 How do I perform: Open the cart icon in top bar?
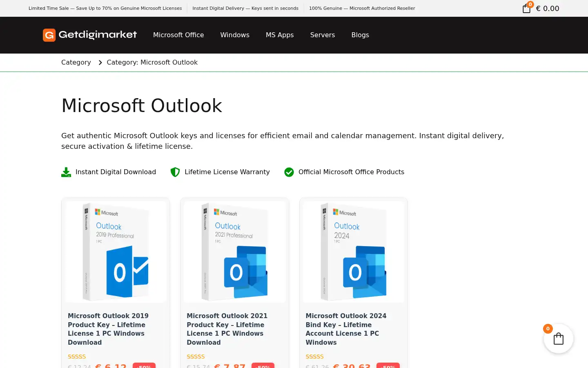(527, 8)
